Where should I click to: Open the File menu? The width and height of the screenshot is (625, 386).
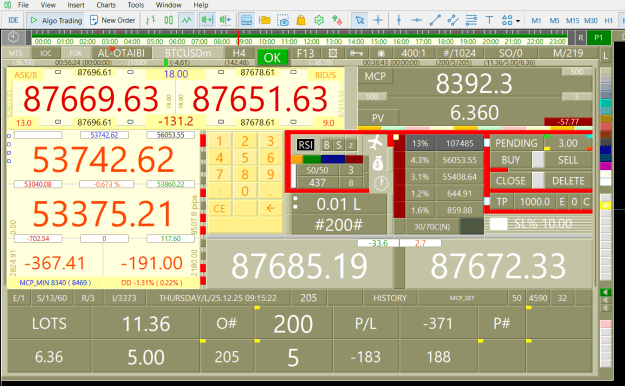coord(23,5)
